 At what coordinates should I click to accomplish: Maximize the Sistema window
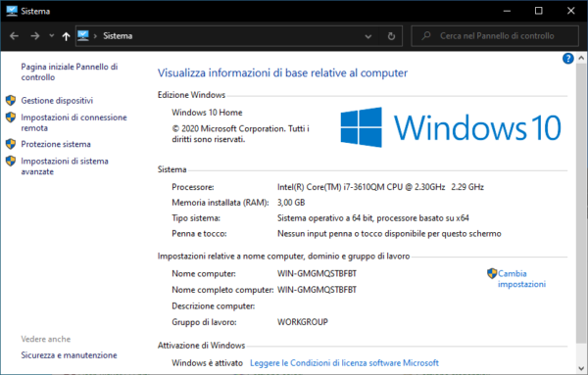pos(538,11)
